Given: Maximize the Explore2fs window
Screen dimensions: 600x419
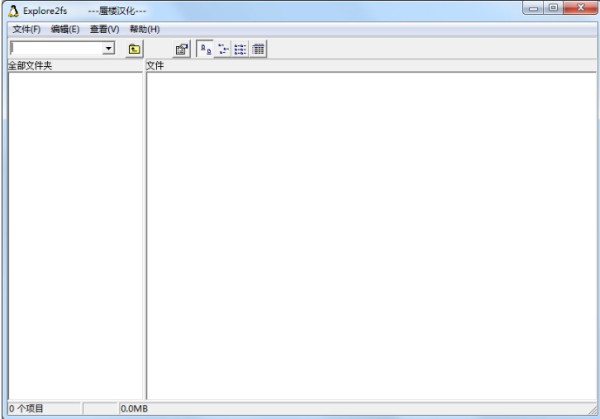Looking at the screenshot, I should pos(552,9).
